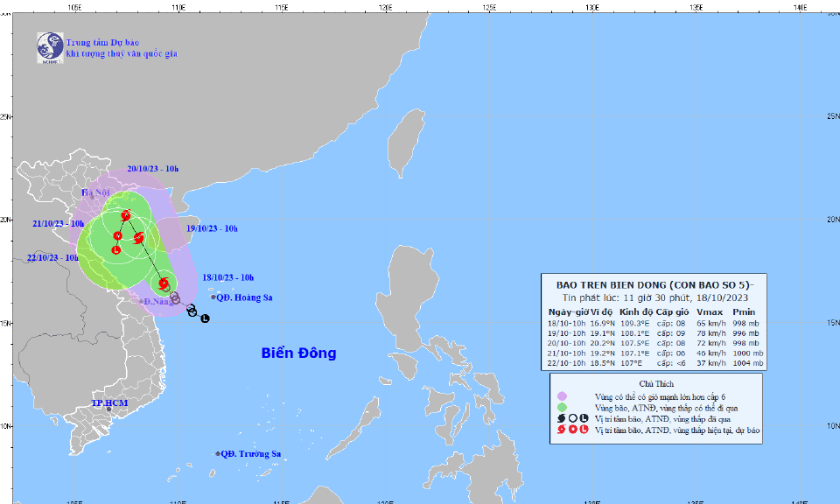Click the red storm symbol in the legend
Screen dimensions: 840x504
(562, 430)
